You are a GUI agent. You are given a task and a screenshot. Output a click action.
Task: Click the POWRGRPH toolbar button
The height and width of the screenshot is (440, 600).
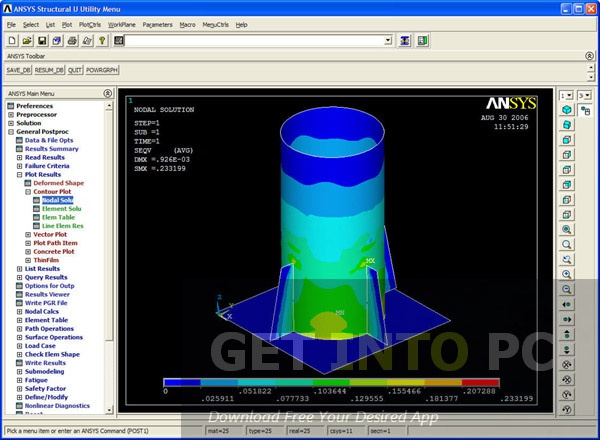pyautogui.click(x=102, y=70)
